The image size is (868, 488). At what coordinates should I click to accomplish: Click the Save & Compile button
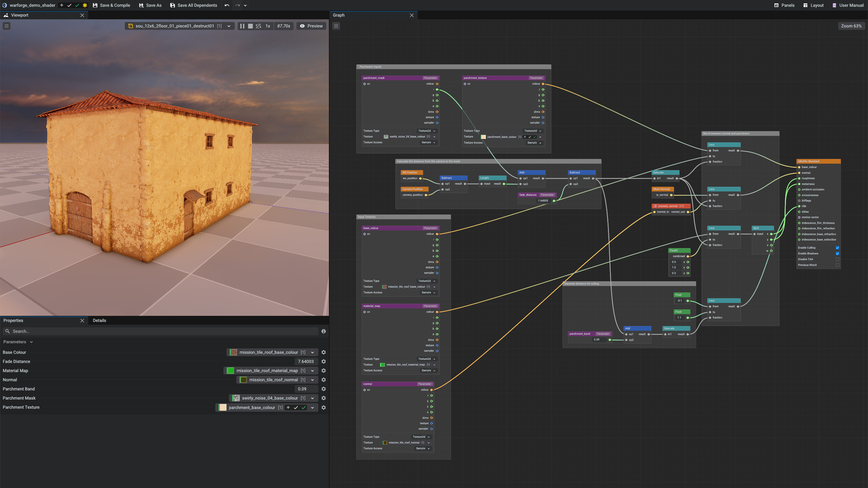click(111, 5)
